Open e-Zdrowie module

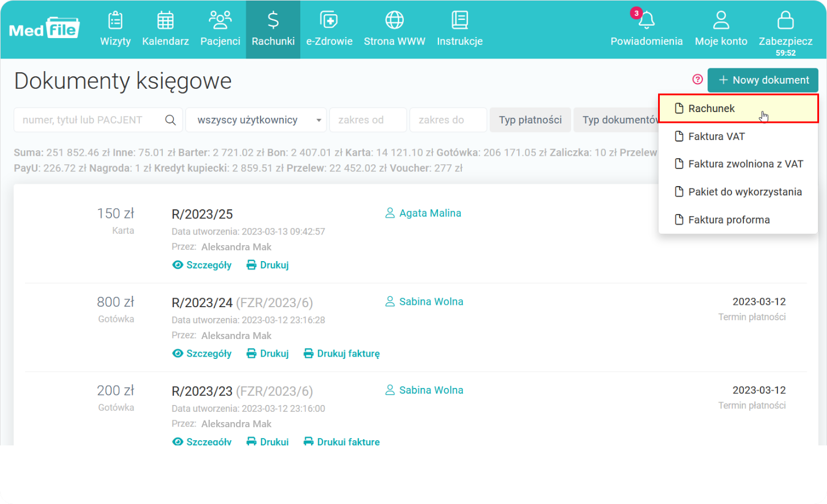coord(329,30)
